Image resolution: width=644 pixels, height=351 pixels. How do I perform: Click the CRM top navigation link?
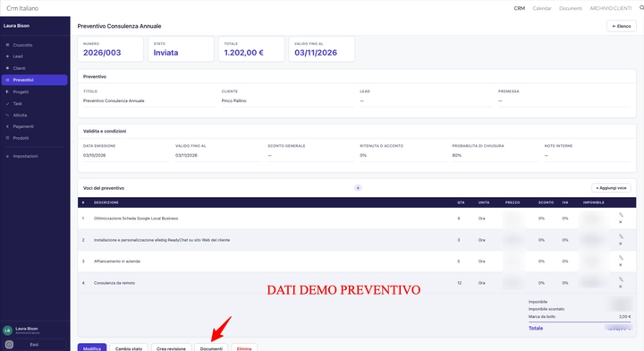519,8
